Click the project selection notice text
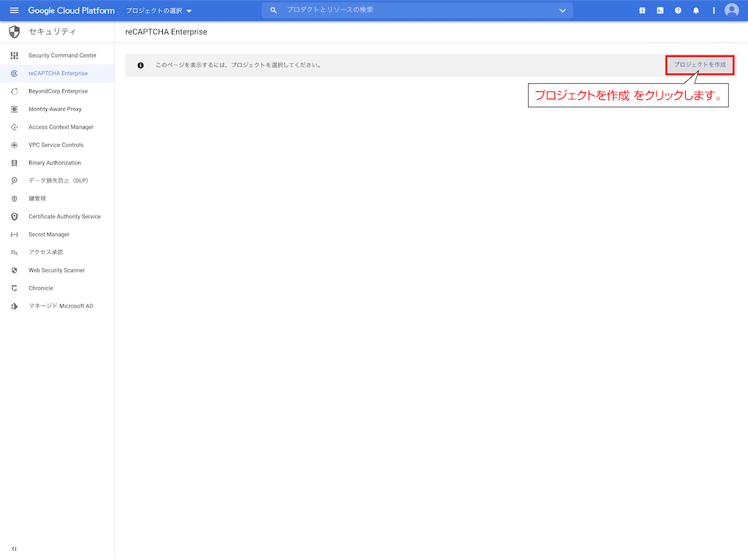This screenshot has height=560, width=748. 238,66
